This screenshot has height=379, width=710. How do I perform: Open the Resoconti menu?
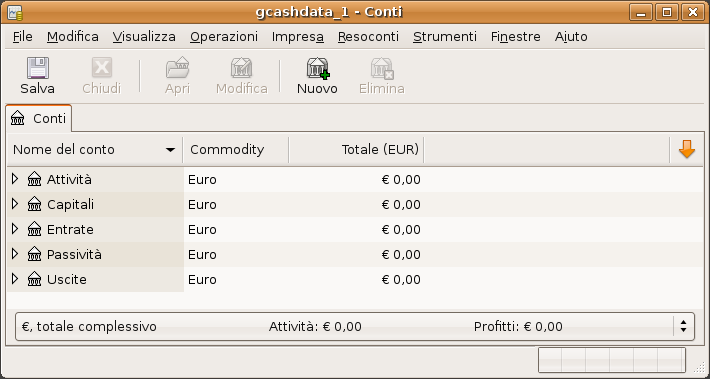click(x=368, y=37)
